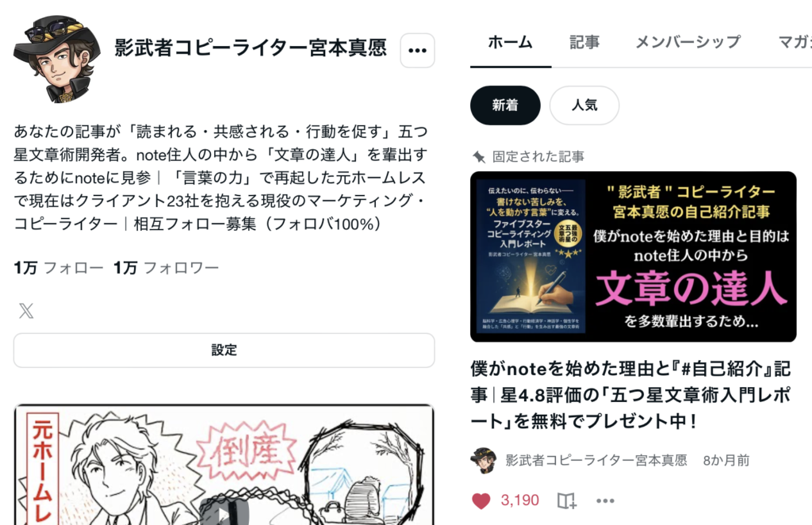Click the pin icon by 固定された記事
This screenshot has height=525, width=812.
point(478,156)
